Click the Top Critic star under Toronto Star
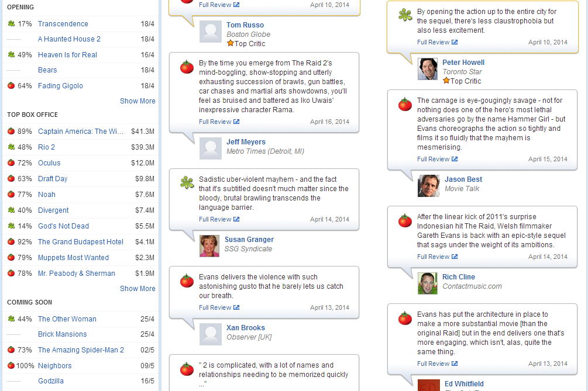Image resolution: width=588 pixels, height=391 pixels. (446, 81)
